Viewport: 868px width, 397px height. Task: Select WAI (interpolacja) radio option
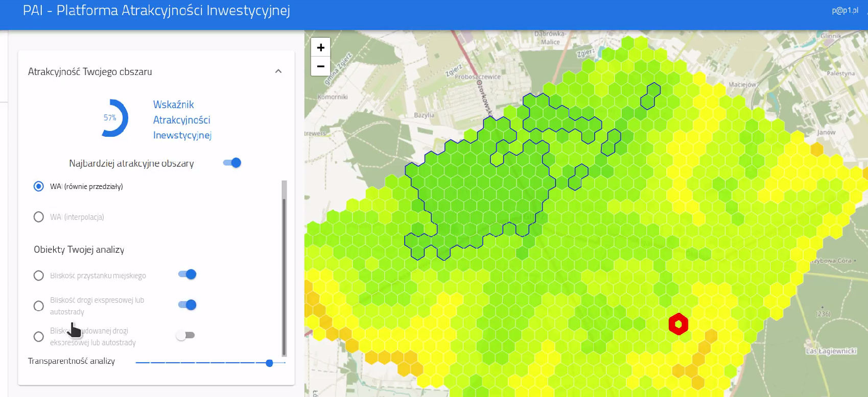click(39, 217)
